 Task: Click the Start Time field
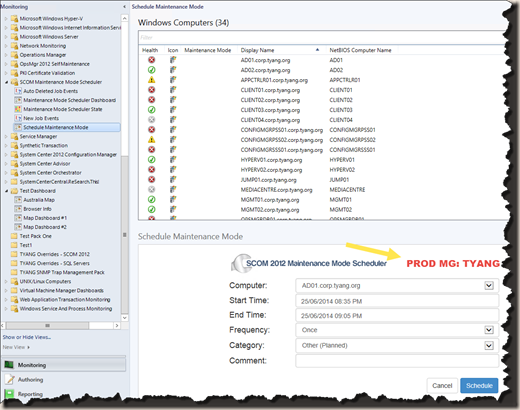397,301
